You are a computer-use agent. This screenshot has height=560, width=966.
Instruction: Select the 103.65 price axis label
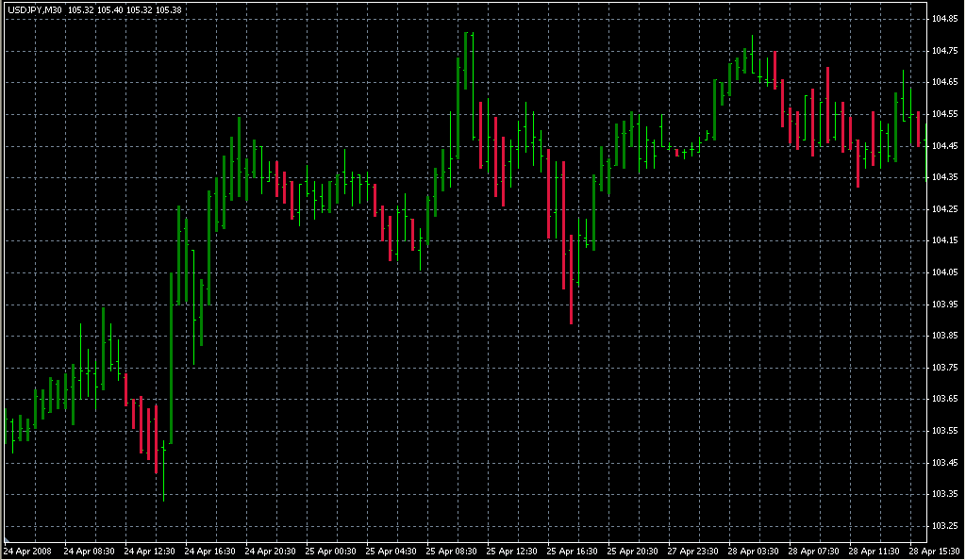click(944, 399)
